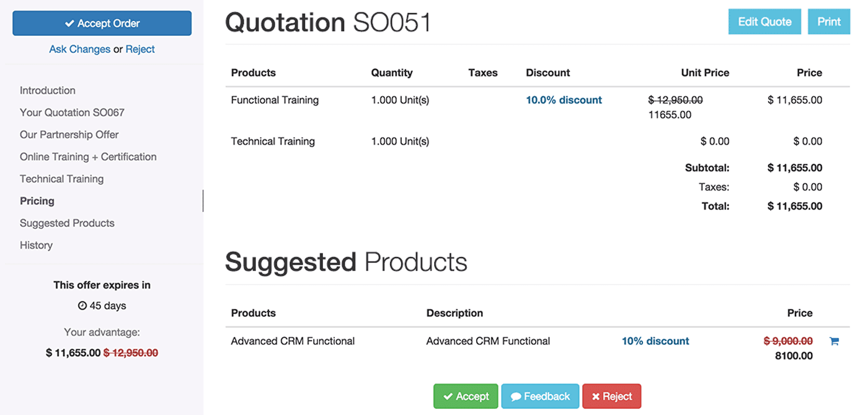The width and height of the screenshot is (868, 415).
Task: Select the Pricing sidebar item
Action: click(x=37, y=201)
